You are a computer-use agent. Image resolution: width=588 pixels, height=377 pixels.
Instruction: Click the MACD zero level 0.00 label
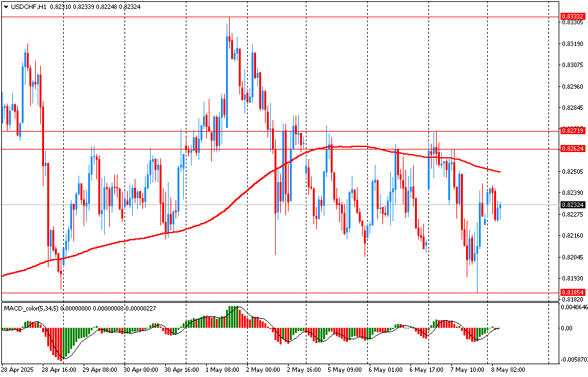pos(566,328)
